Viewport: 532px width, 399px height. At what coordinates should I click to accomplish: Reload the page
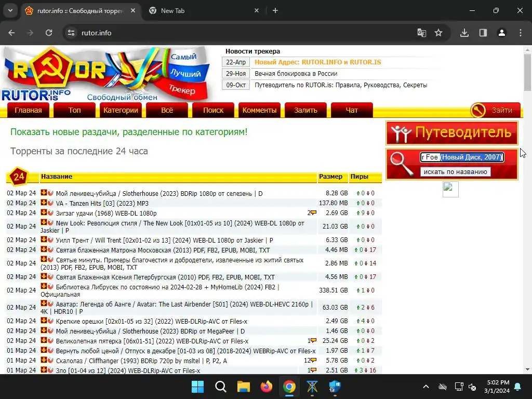[49, 33]
